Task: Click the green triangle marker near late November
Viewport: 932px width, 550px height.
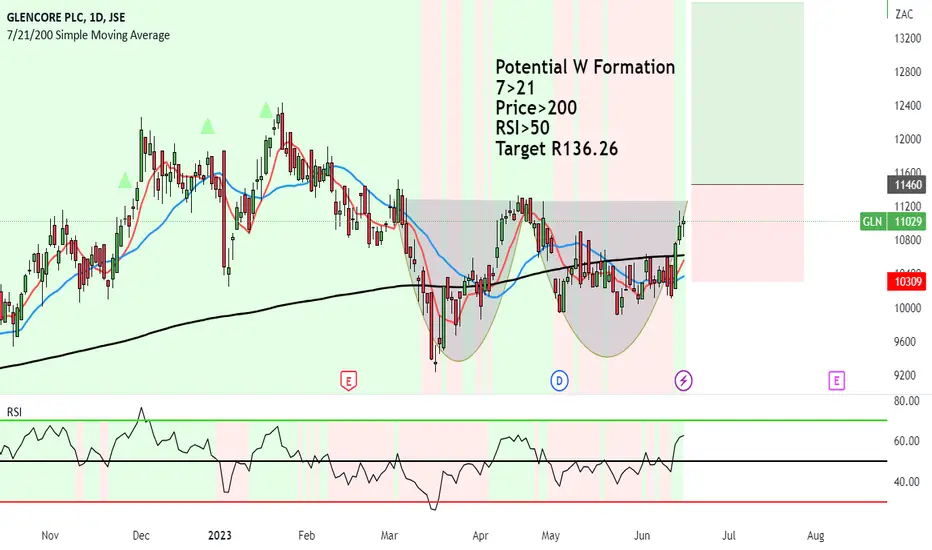Action: [x=125, y=180]
